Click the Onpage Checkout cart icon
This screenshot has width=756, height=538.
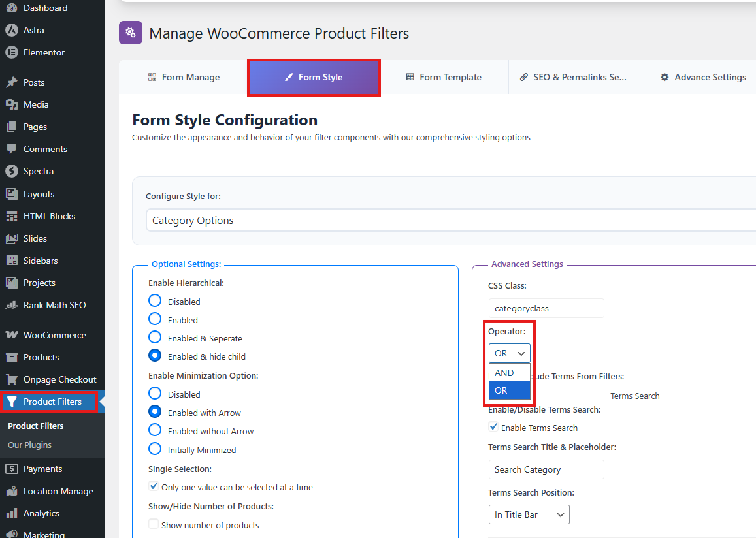point(12,379)
